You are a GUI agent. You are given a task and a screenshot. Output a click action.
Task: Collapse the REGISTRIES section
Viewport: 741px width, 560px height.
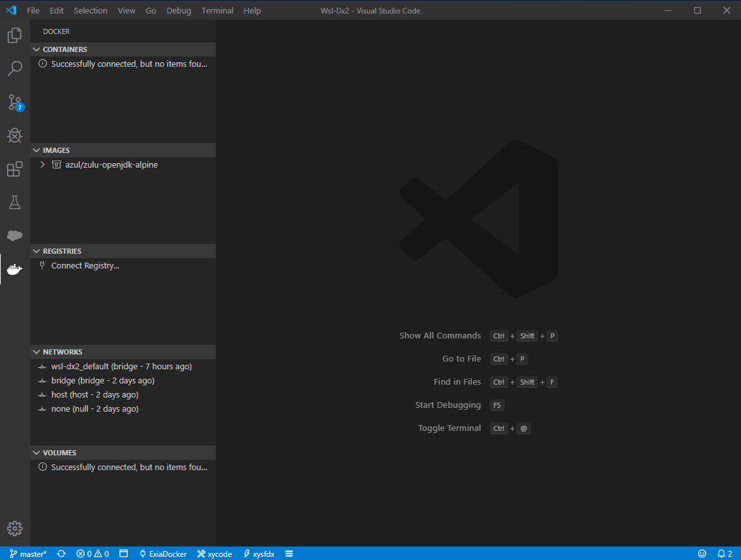37,251
